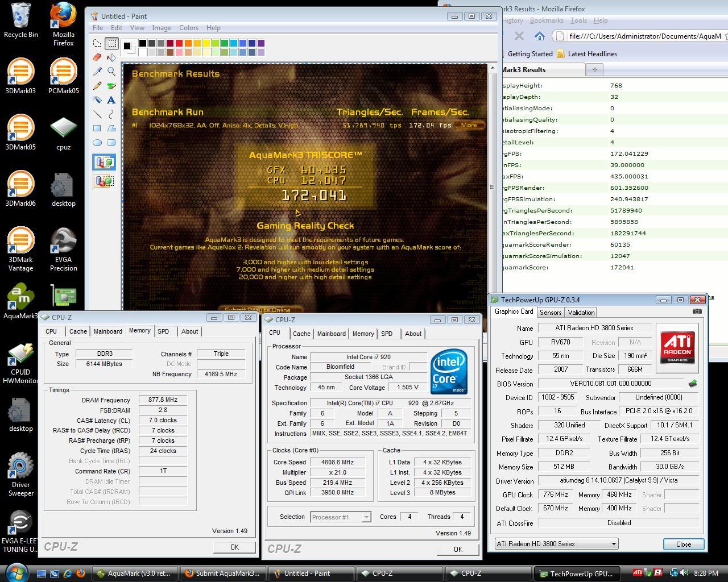
Task: Open the Driver Sweeper desktop icon
Action: click(20, 475)
